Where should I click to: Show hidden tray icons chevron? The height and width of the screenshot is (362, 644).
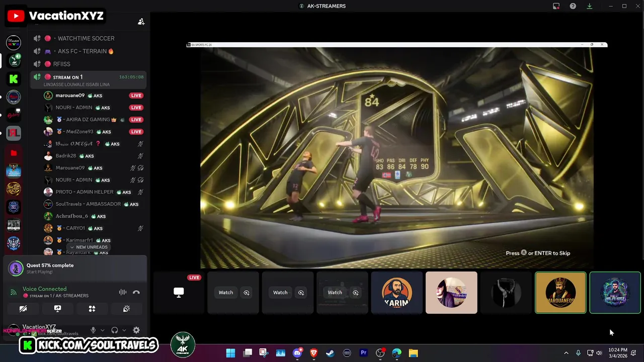click(566, 353)
